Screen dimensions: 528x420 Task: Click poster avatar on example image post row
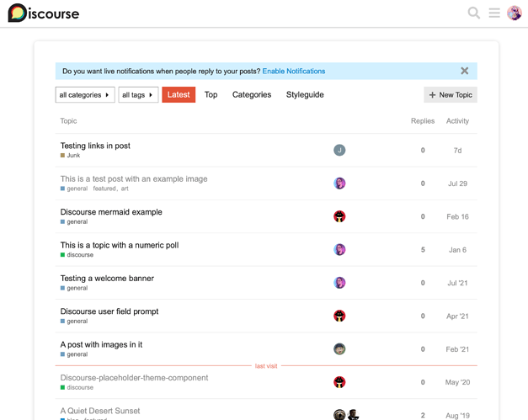[339, 183]
